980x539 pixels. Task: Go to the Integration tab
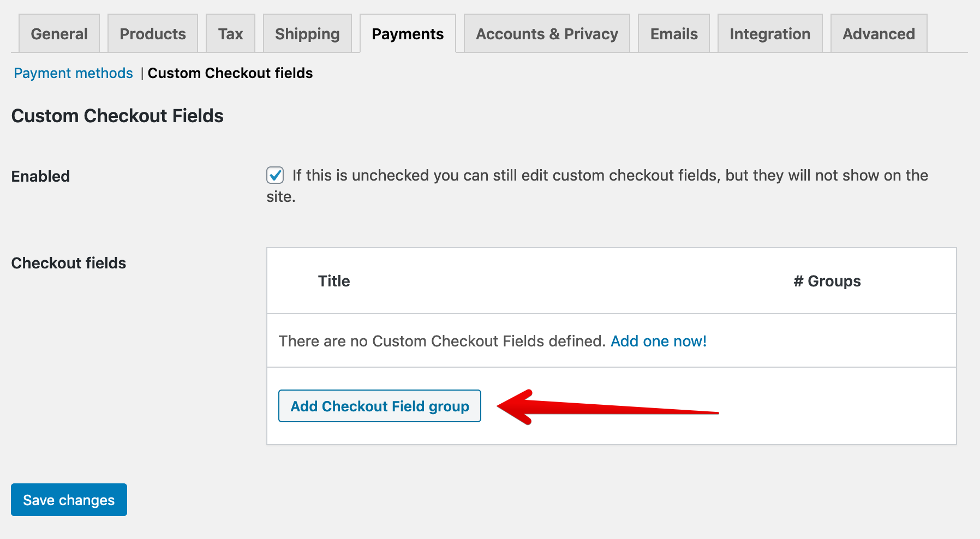tap(770, 34)
